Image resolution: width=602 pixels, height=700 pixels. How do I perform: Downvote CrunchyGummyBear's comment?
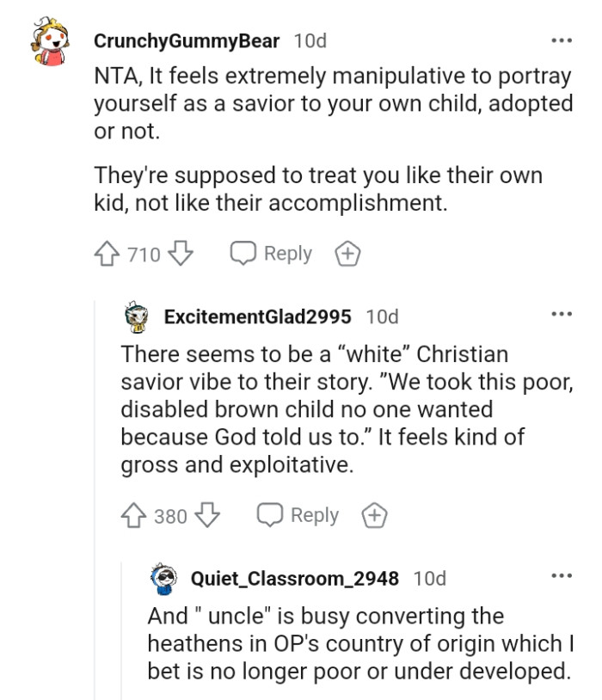(182, 253)
